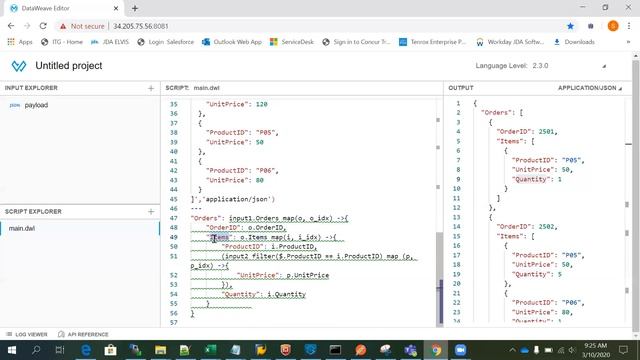The image size is (640, 360).
Task: Open the Apps bookmark shortcut
Action: coord(20,42)
